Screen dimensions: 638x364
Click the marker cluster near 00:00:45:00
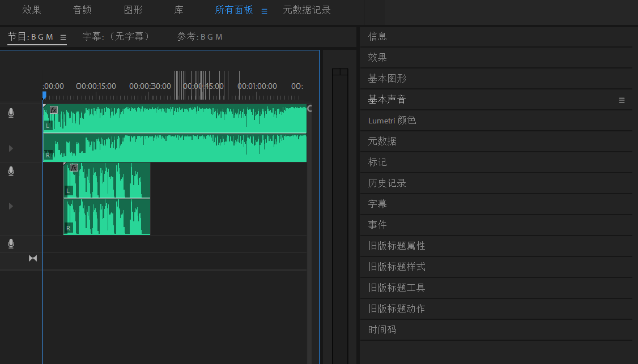[201, 85]
